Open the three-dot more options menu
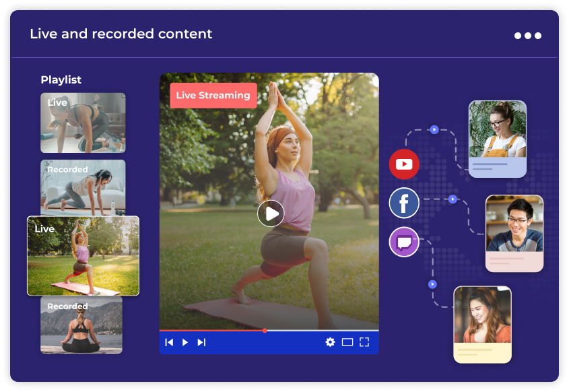The height and width of the screenshot is (392, 569). (527, 36)
